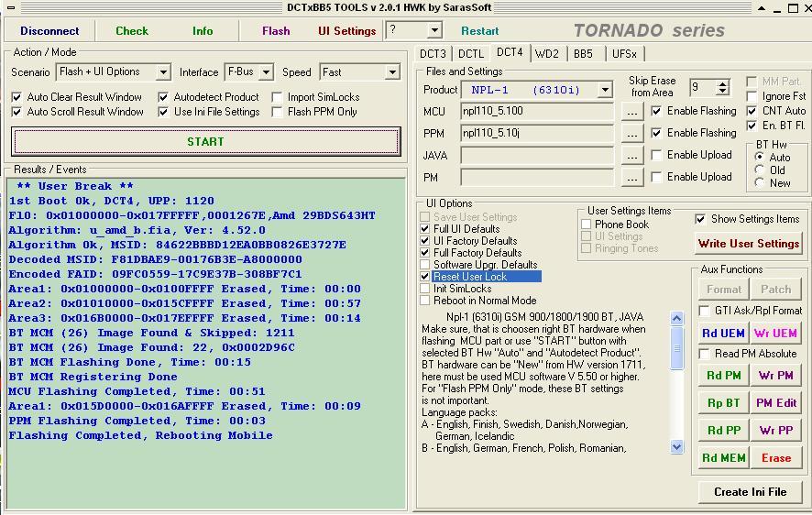The height and width of the screenshot is (515, 812).
Task: Click the PPM file path field
Action: (x=536, y=134)
